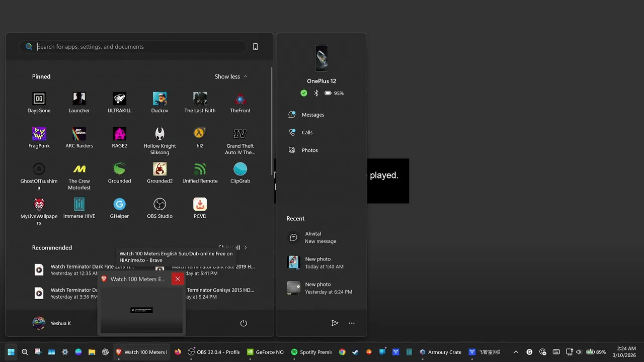644x362 pixels.
Task: Open Armoury Crate from the taskbar
Action: 440,352
